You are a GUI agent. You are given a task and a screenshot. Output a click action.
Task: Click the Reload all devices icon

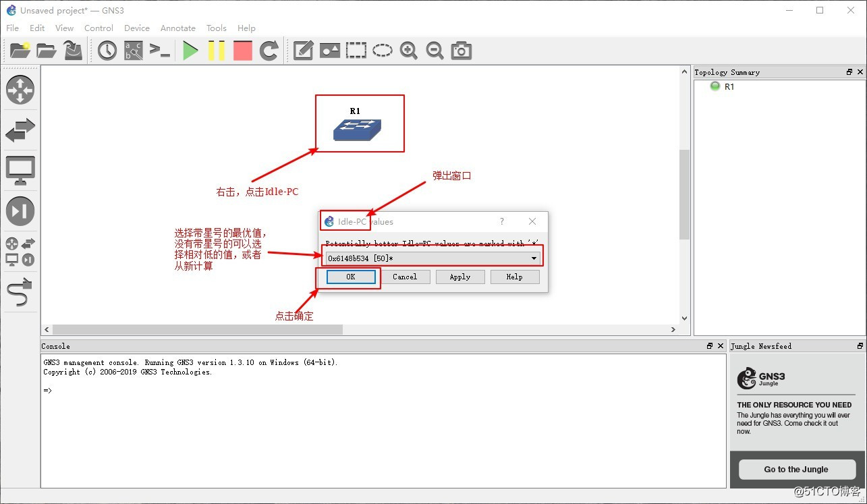tap(269, 51)
